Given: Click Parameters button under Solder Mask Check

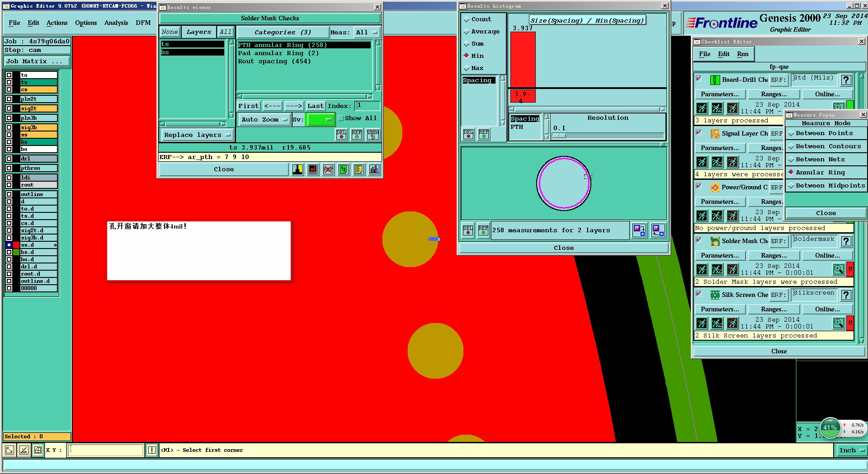Looking at the screenshot, I should point(720,256).
